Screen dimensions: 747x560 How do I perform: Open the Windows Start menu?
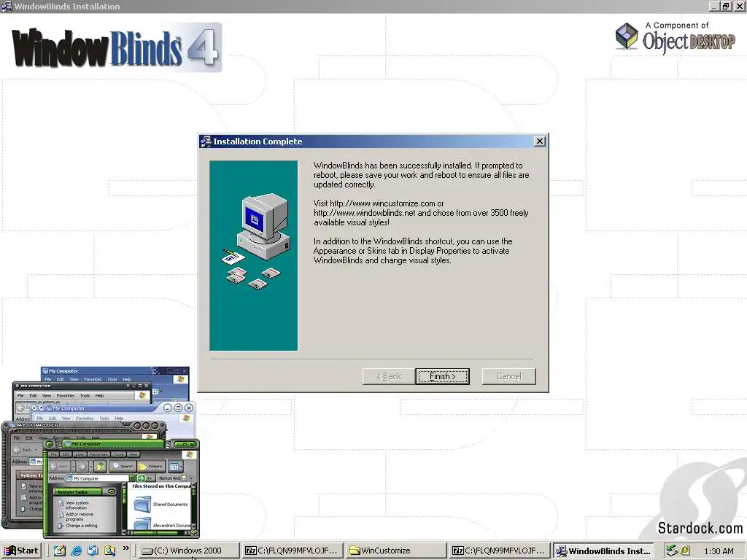click(x=21, y=551)
